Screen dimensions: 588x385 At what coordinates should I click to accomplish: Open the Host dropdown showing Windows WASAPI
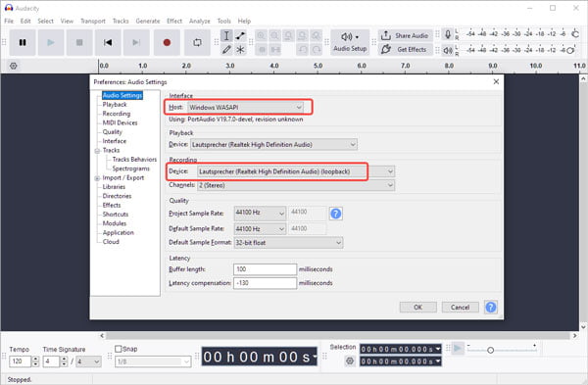245,107
